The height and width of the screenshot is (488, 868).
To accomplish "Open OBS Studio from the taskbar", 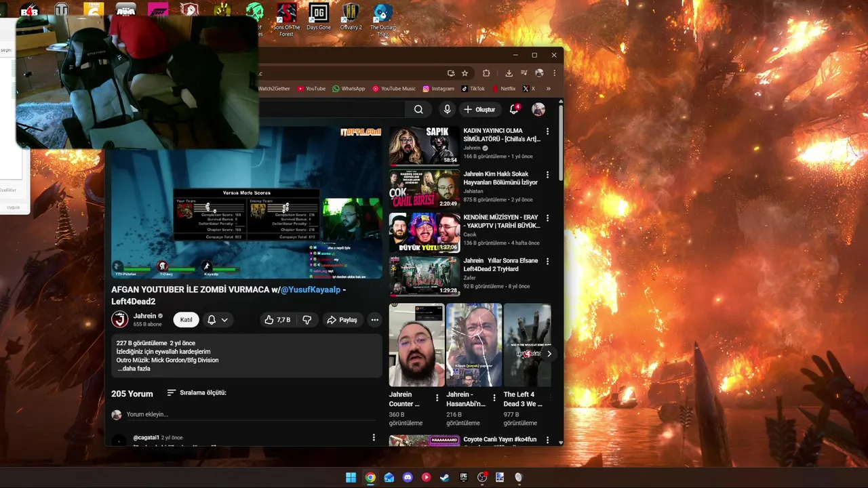I will (x=482, y=477).
